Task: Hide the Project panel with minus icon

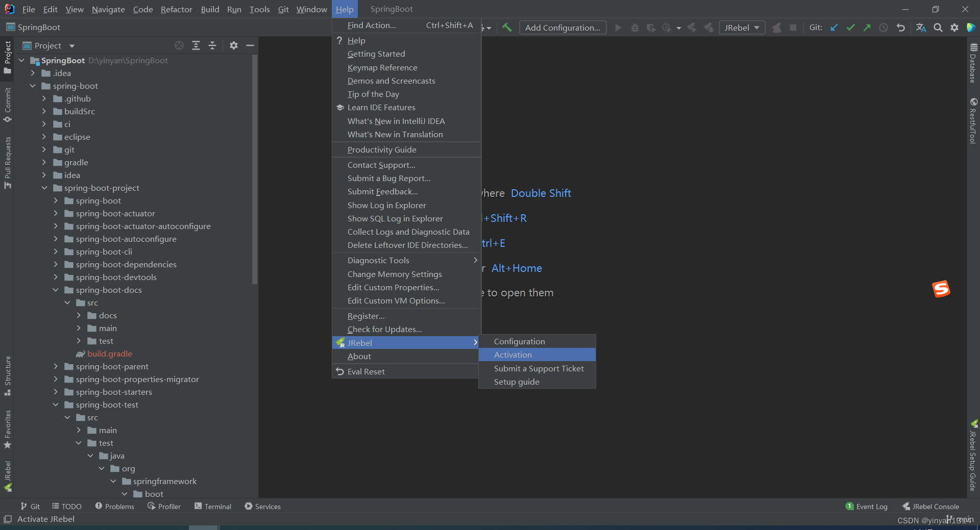Action: [250, 45]
